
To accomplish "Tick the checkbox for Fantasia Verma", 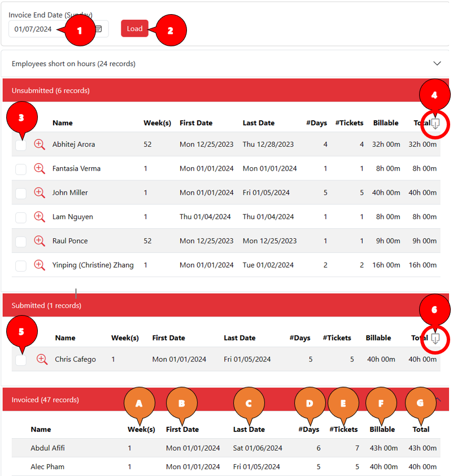I will click(x=21, y=169).
